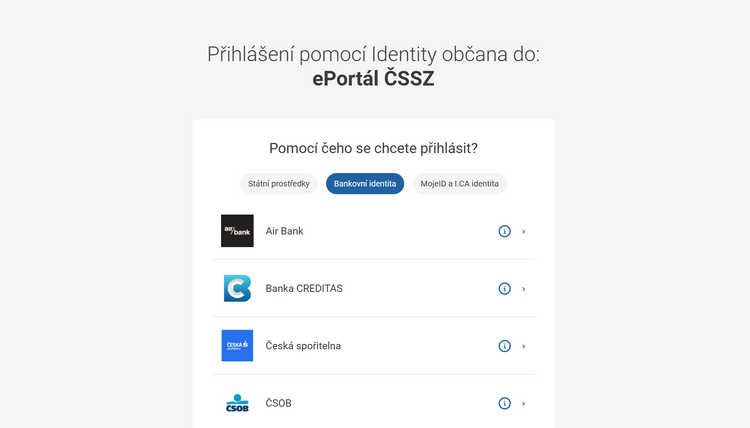The height and width of the screenshot is (428, 750).
Task: View info for Česká spořitelna
Action: [x=504, y=346]
